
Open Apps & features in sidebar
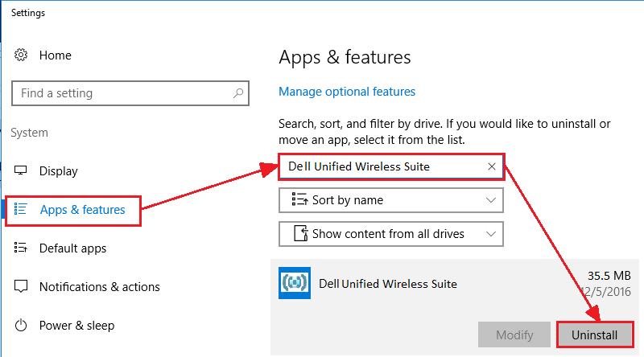(83, 210)
